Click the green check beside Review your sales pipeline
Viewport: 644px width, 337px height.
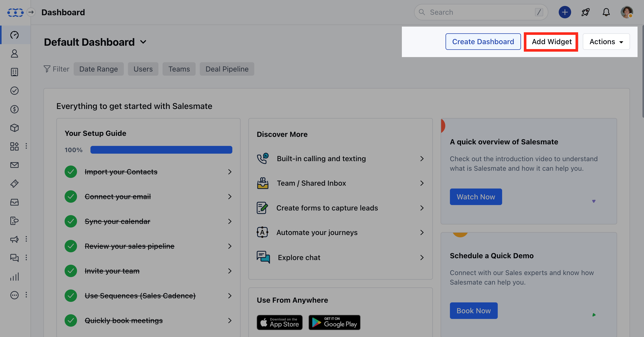point(71,246)
